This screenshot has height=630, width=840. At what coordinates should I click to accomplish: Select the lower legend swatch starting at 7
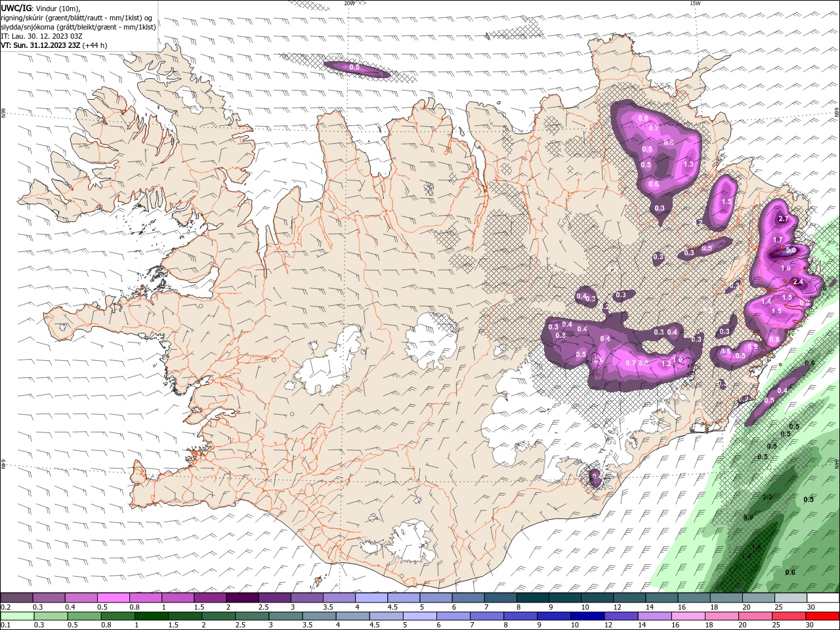click(x=487, y=616)
